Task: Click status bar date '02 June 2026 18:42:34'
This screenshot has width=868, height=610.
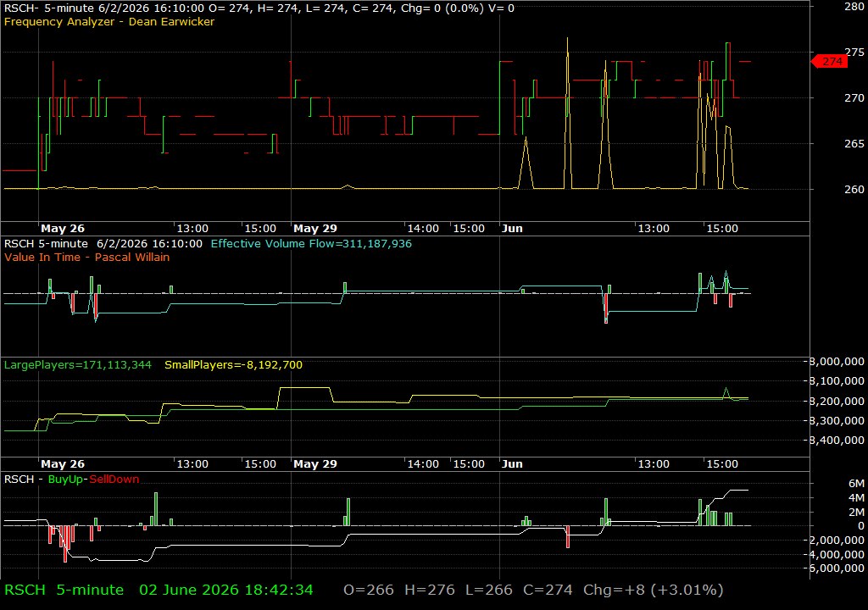Action: 225,590
